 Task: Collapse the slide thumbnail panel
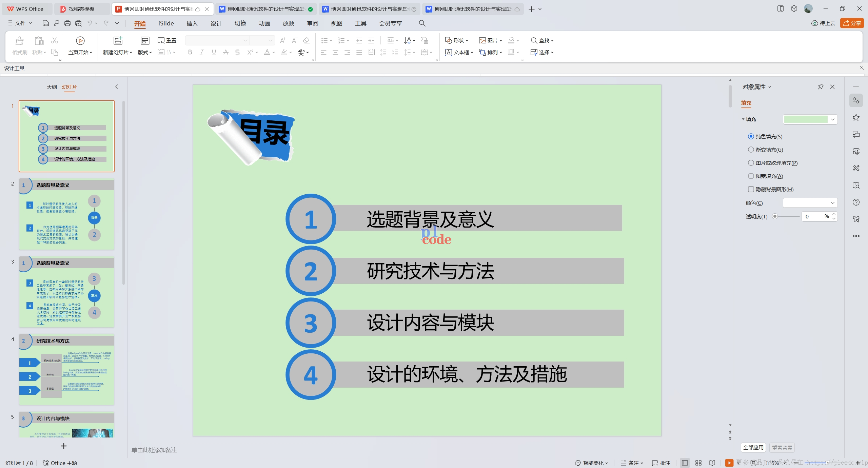117,87
